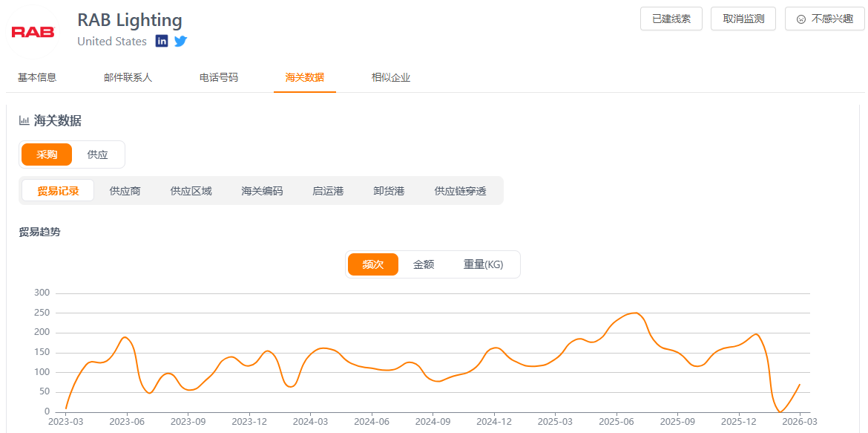Viewport: 868px width, 433px height.
Task: Click the 已建线索 button
Action: tap(671, 19)
